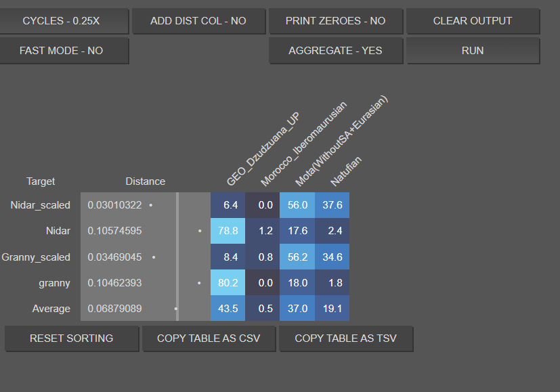Click COPY TABLE AS TSV
Viewport: 560px width, 392px height.
click(x=346, y=339)
